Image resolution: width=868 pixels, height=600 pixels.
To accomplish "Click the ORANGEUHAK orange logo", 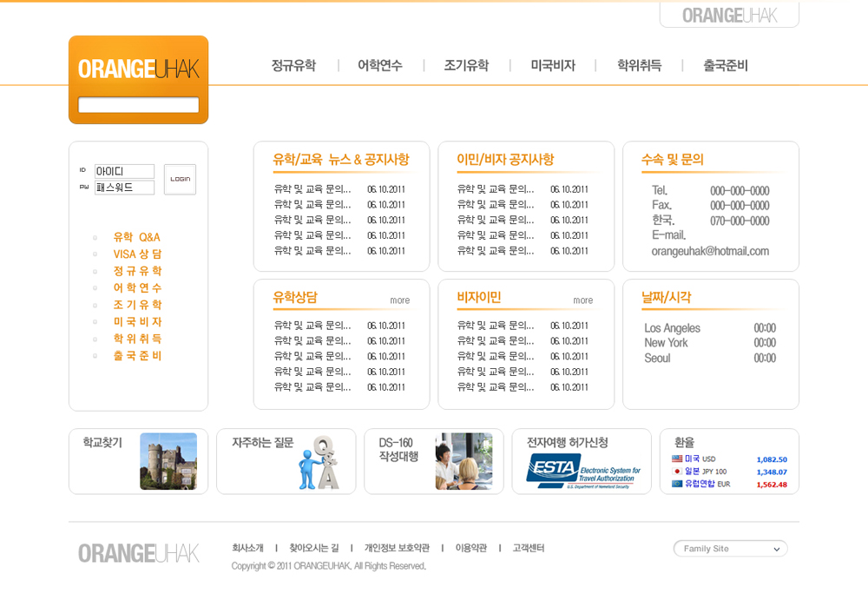I will pos(138,69).
